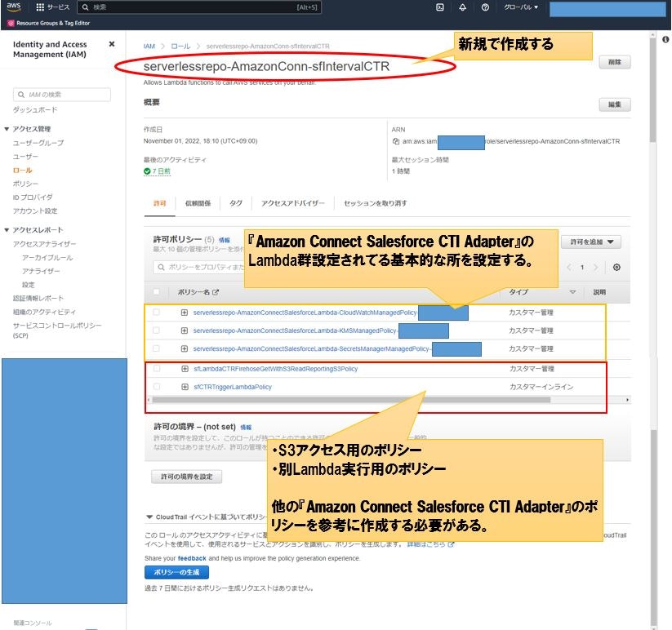Click the 削除 button
The image size is (672, 630).
pyautogui.click(x=615, y=62)
